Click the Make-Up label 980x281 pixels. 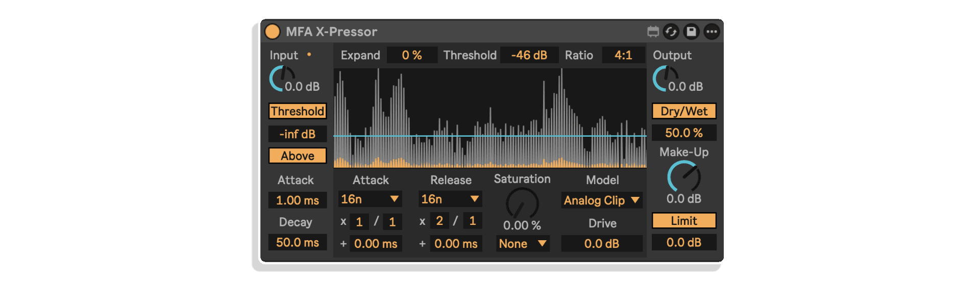(x=684, y=152)
